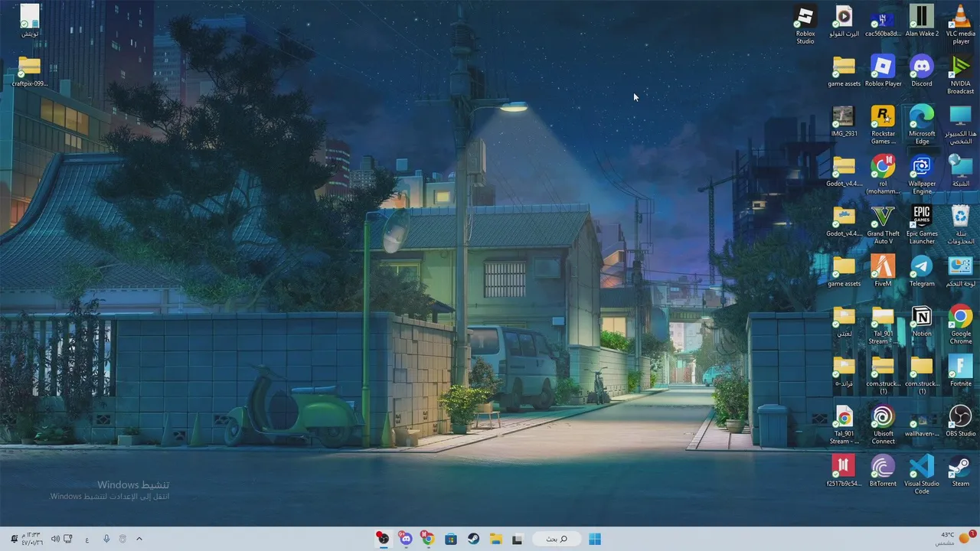Open the Tal_901 Stream folder

pos(883,325)
